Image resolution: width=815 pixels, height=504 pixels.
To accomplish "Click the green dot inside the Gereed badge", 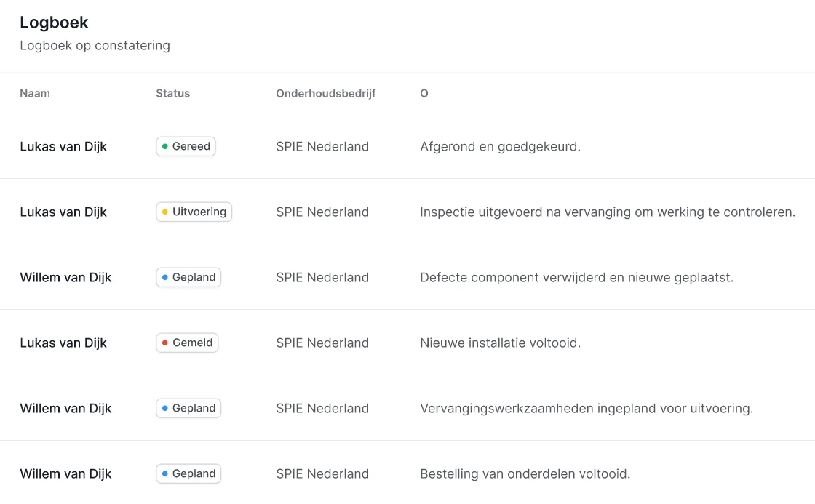I will (x=166, y=146).
